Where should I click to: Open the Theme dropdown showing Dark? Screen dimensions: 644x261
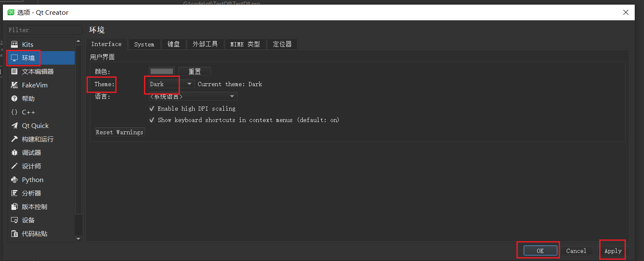tap(171, 84)
